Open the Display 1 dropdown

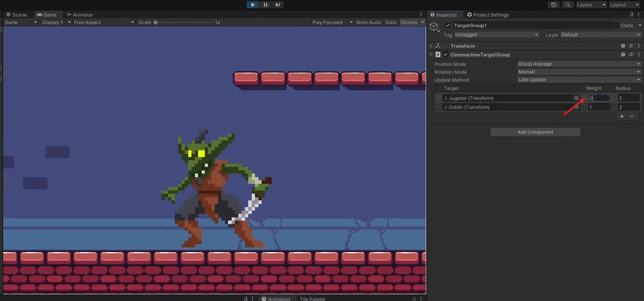click(x=56, y=22)
